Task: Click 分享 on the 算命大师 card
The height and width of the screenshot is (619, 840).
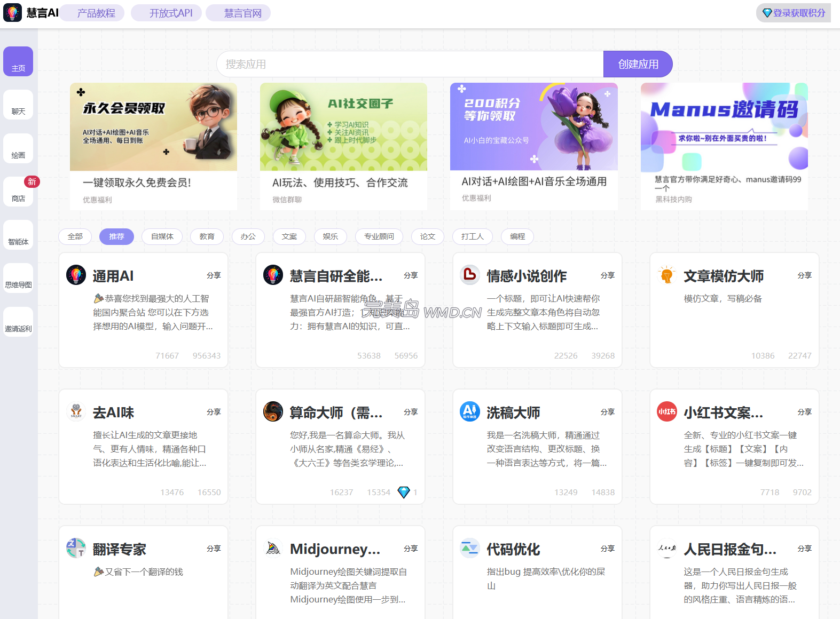Action: pos(411,412)
